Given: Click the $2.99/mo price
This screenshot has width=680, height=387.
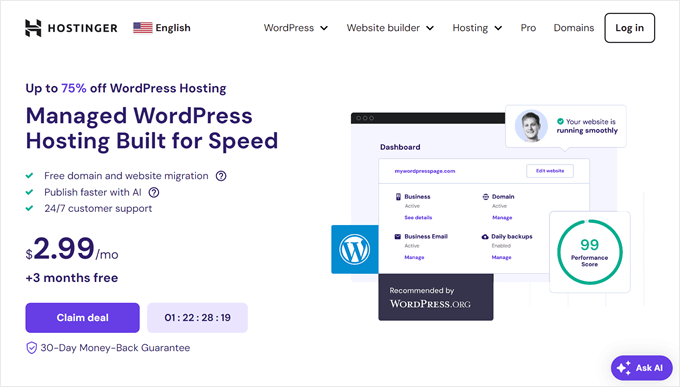Looking at the screenshot, I should [72, 249].
